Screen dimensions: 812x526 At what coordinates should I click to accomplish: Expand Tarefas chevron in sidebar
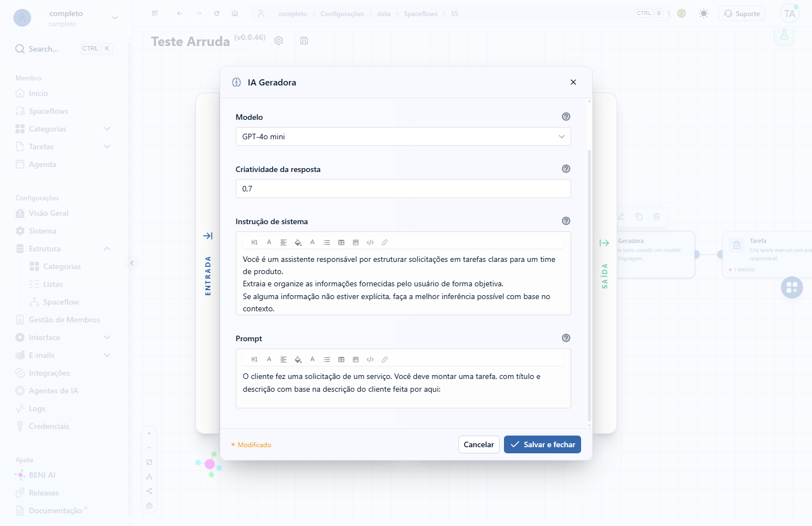point(107,146)
